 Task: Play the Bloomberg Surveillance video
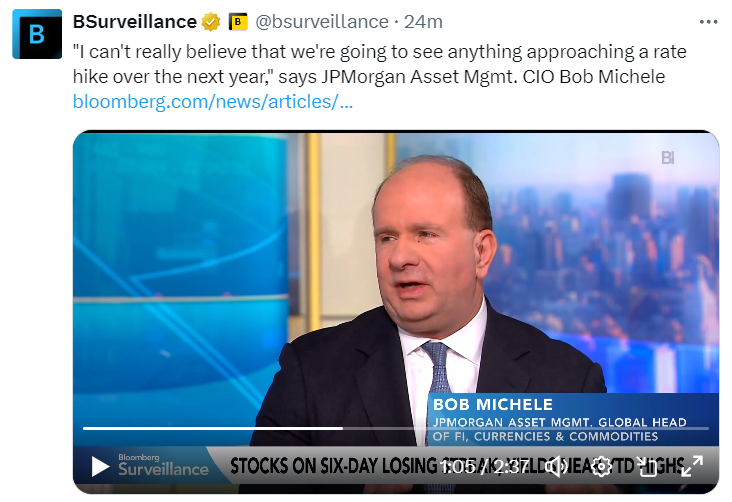click(x=100, y=466)
